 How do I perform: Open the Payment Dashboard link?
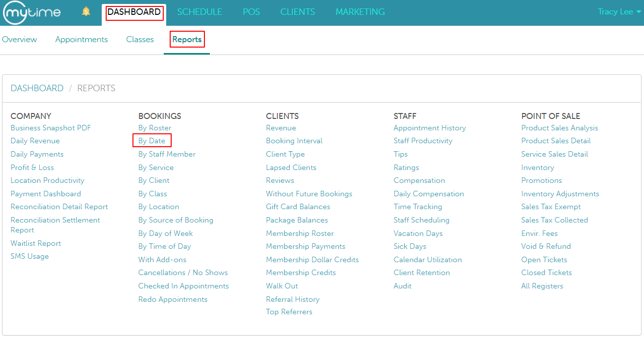(46, 194)
